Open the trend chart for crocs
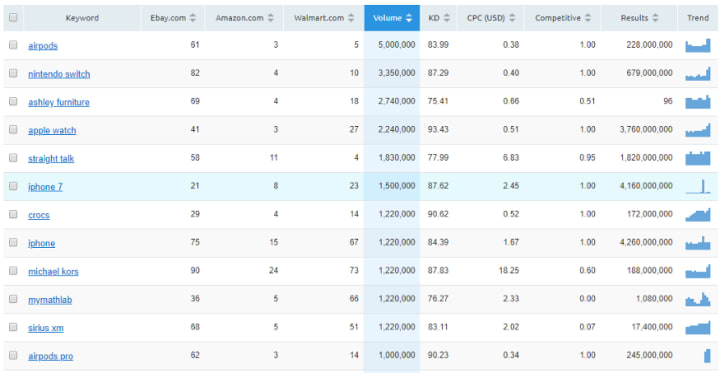 coord(698,215)
